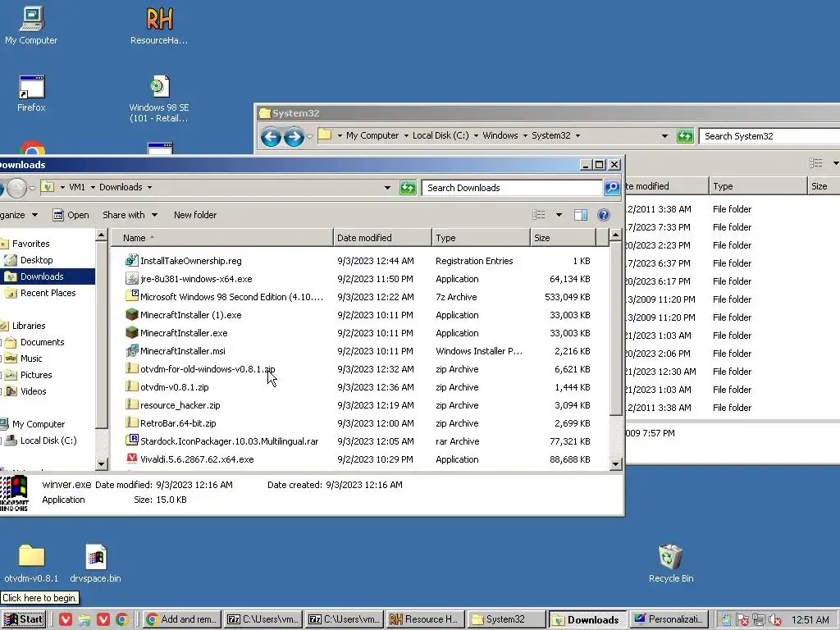This screenshot has width=840, height=630.
Task: Click file list scrollbar down arrow
Action: pos(615,464)
